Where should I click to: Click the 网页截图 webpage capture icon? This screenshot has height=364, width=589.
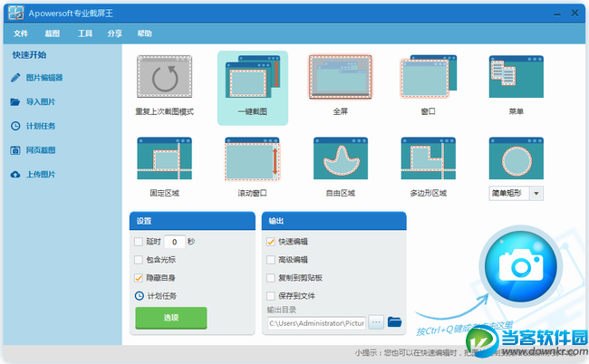tap(15, 150)
